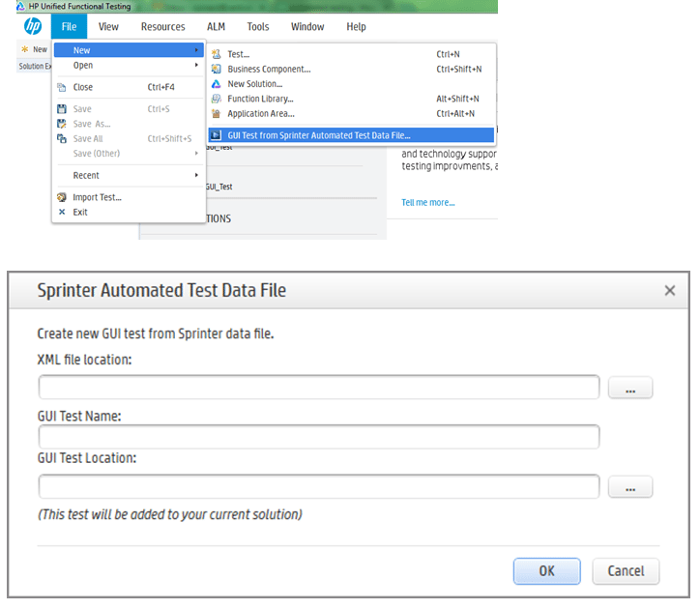Open the ALM menu
This screenshot has height=609, width=700.
point(216,27)
